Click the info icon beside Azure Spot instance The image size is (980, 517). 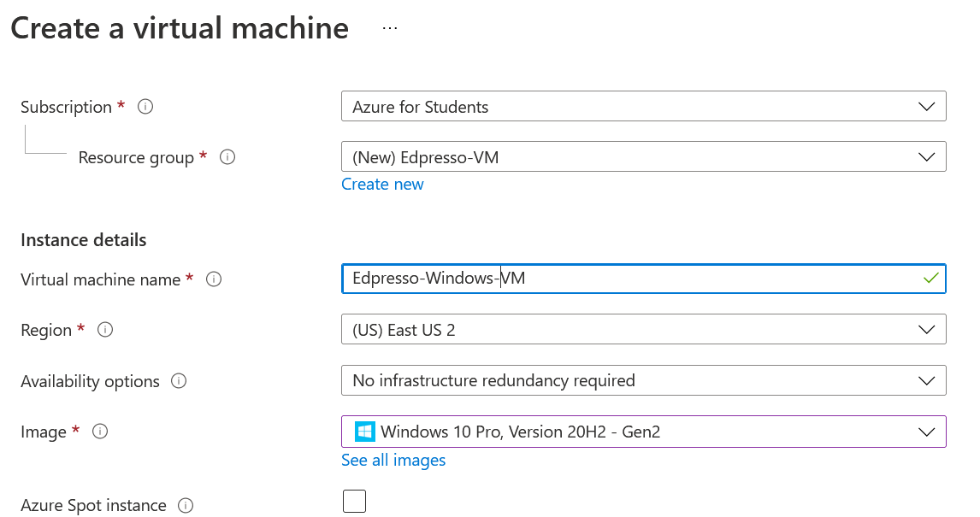pyautogui.click(x=186, y=506)
